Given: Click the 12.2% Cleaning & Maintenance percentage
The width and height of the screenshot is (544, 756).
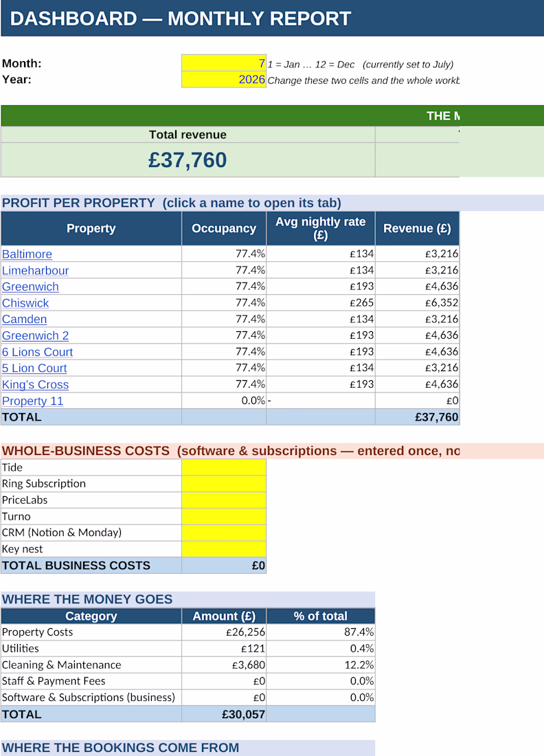Looking at the screenshot, I should pos(321,665).
